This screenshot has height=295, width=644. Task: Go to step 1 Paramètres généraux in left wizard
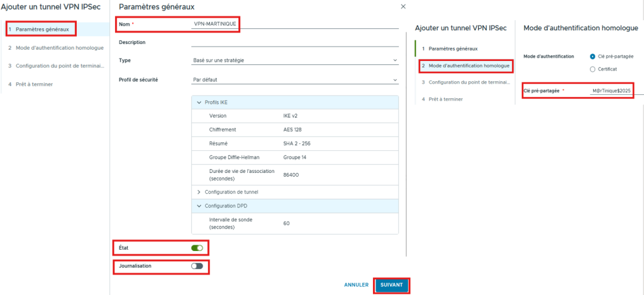(42, 29)
